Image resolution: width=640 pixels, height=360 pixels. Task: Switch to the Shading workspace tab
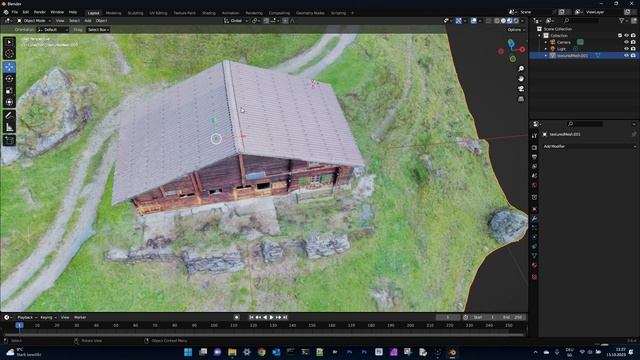(209, 13)
